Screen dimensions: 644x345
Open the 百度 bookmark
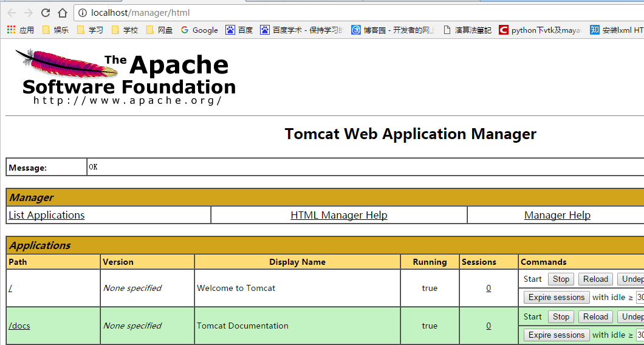pyautogui.click(x=239, y=30)
